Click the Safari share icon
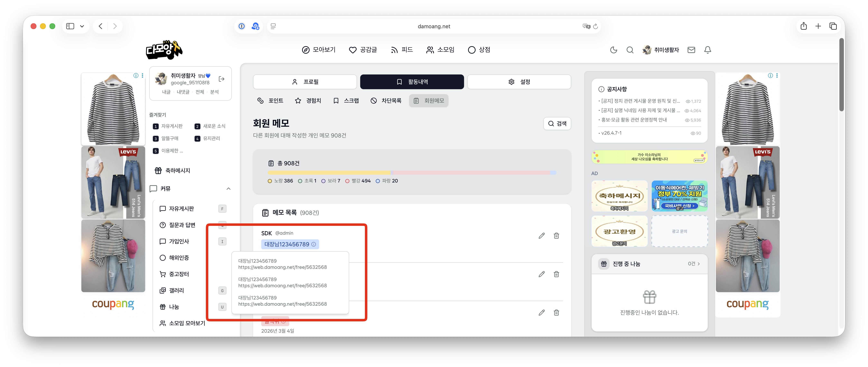 pyautogui.click(x=803, y=26)
